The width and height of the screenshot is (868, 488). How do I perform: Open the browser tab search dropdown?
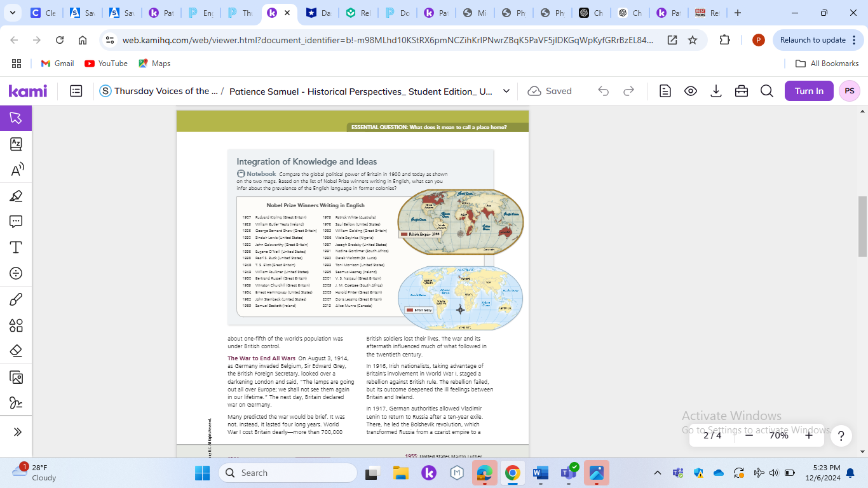[13, 13]
